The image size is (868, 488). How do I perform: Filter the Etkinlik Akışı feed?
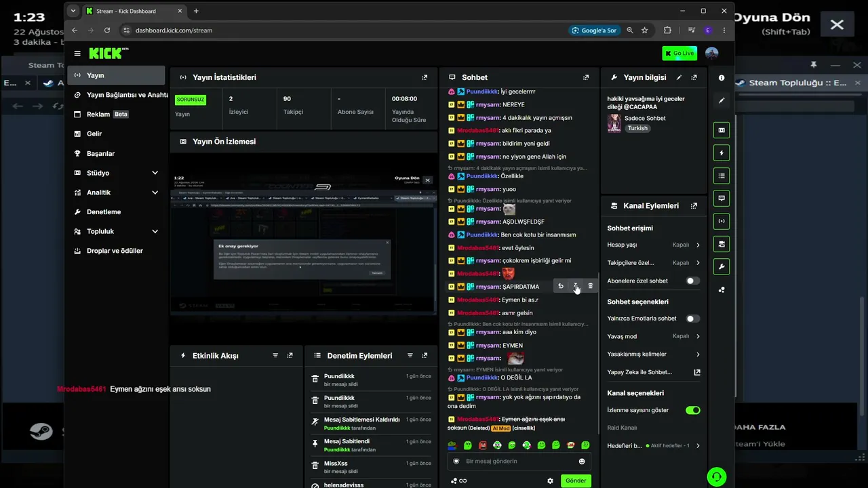pyautogui.click(x=275, y=356)
